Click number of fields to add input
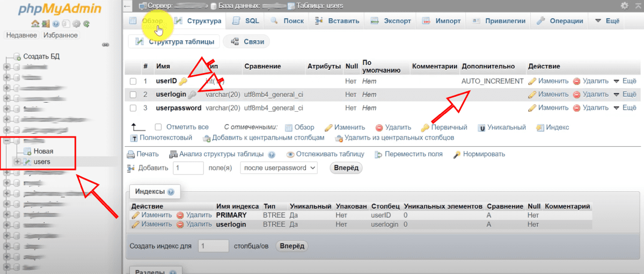The height and width of the screenshot is (274, 644). 188,168
